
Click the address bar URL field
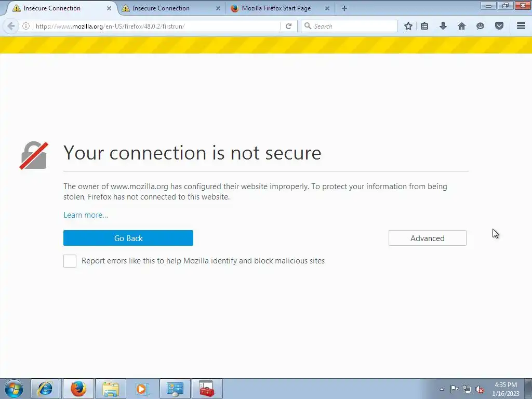coord(156,26)
